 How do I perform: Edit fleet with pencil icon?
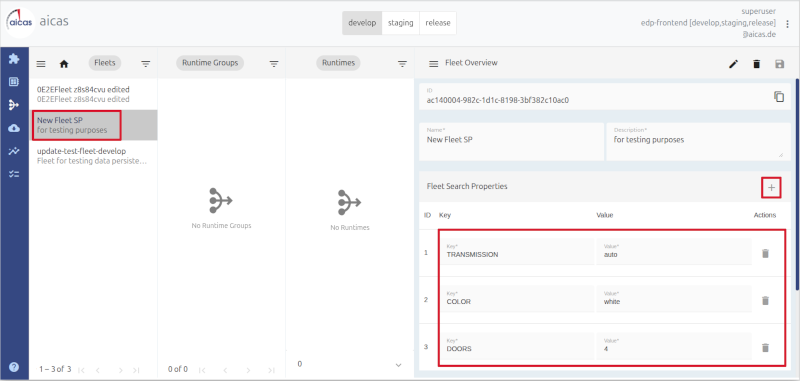[733, 64]
